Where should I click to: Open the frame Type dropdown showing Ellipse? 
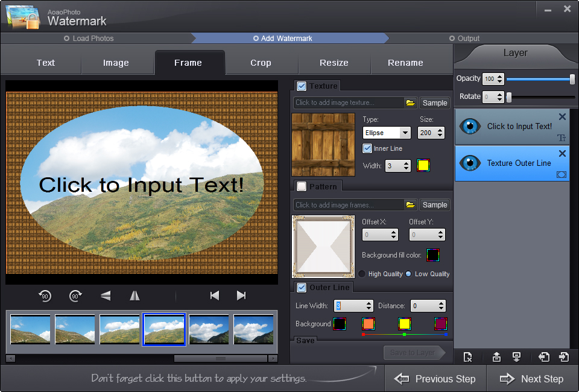405,133
